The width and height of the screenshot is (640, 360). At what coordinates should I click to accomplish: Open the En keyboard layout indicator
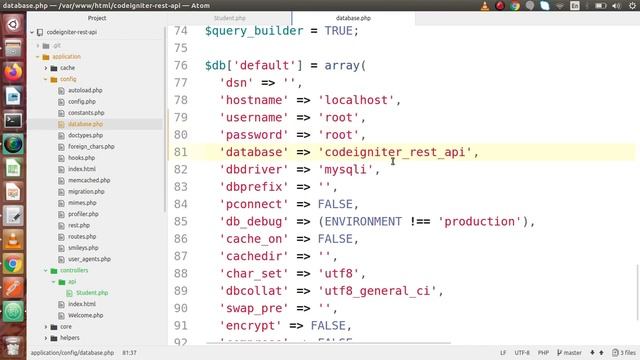(575, 6)
